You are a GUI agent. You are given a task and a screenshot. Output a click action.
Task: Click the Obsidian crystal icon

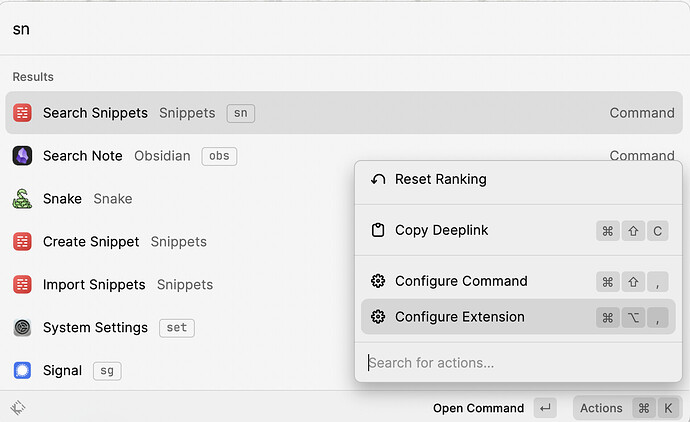pyautogui.click(x=22, y=156)
